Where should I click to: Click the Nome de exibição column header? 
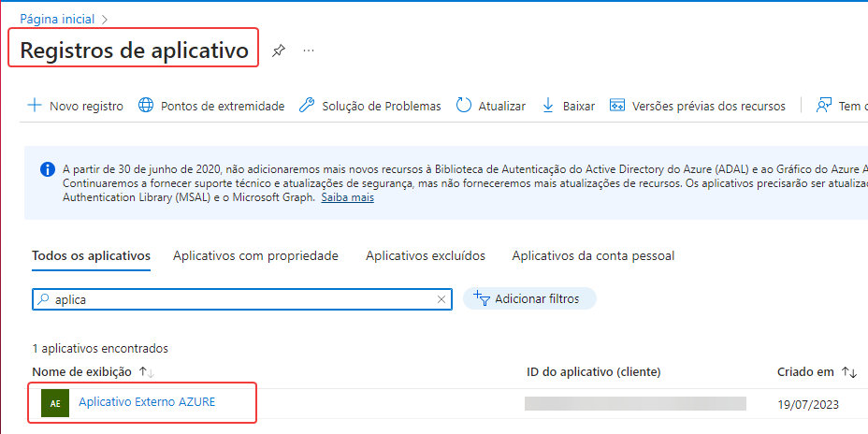click(82, 372)
